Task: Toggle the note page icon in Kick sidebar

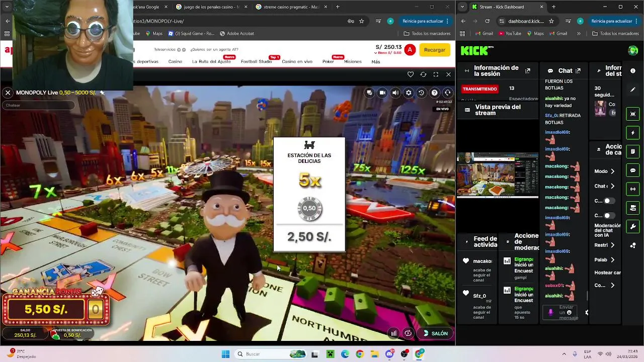Action: point(633,151)
